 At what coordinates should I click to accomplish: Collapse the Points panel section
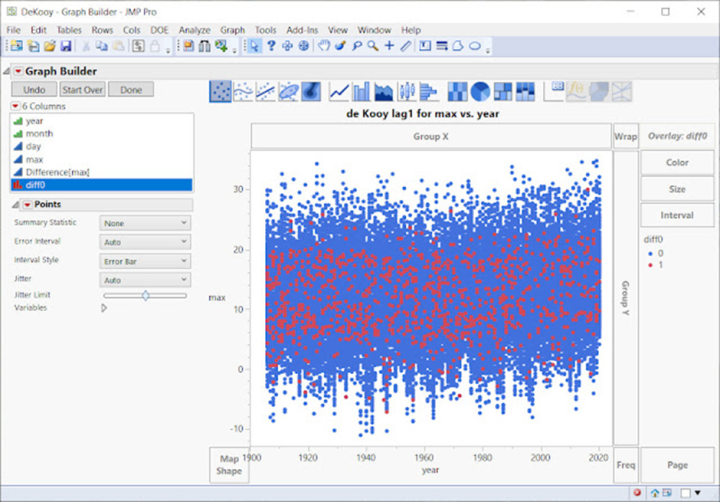pyautogui.click(x=15, y=205)
